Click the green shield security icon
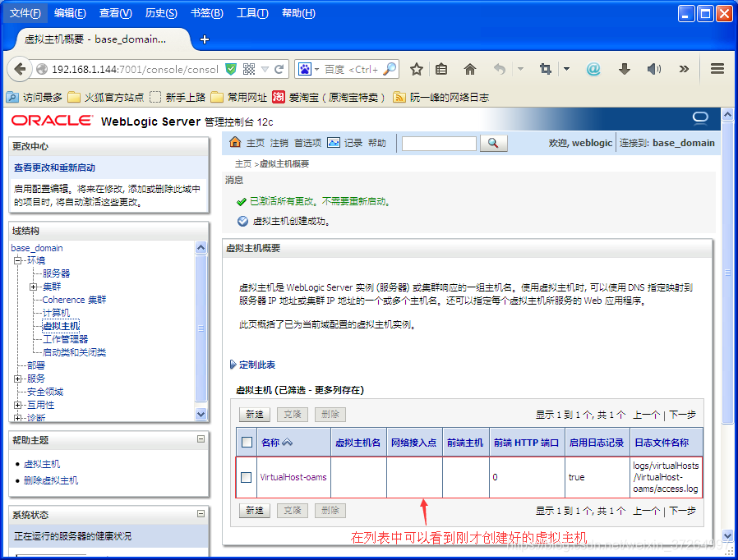 231,70
